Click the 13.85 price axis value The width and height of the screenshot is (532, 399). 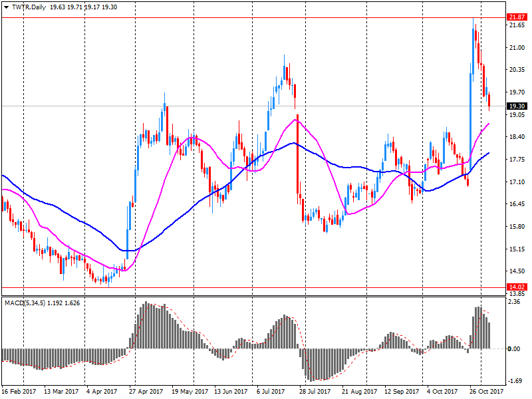click(x=517, y=294)
